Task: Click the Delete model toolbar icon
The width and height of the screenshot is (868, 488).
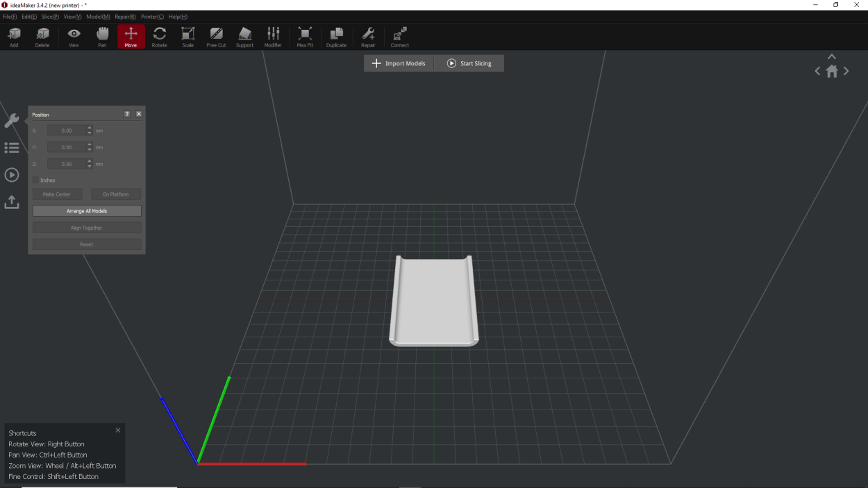Action: (x=42, y=37)
